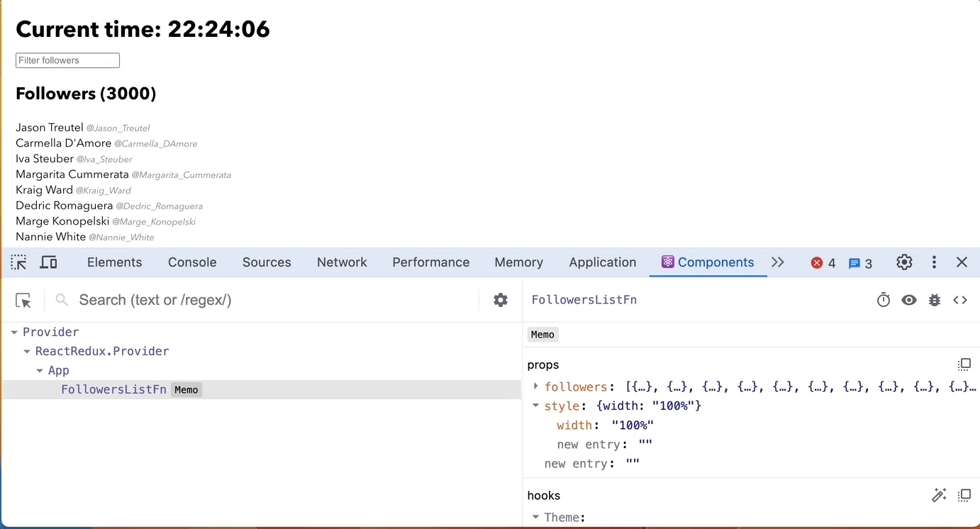Click the parse hook names wand
The image size is (980, 529).
939,495
